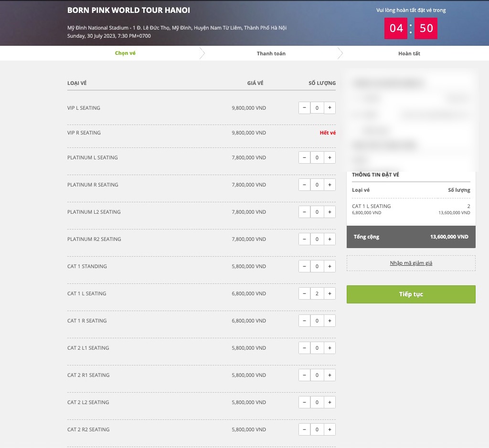
Task: Increase CAT 2 L2 SEATING quantity
Action: pos(330,402)
